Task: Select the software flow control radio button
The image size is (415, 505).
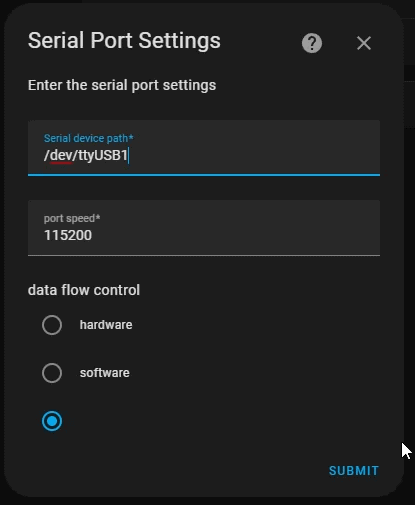Action: point(52,373)
